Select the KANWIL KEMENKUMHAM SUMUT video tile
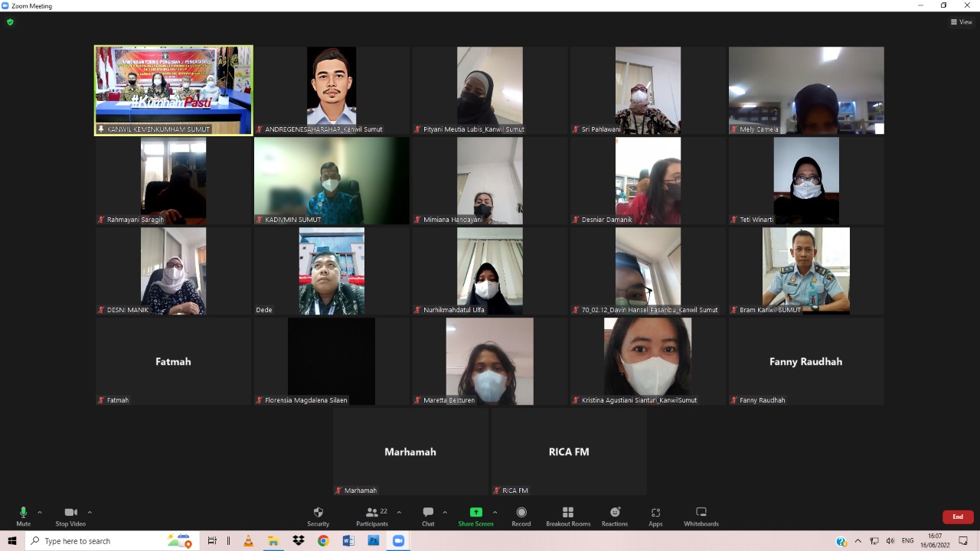980x551 pixels. coord(174,90)
